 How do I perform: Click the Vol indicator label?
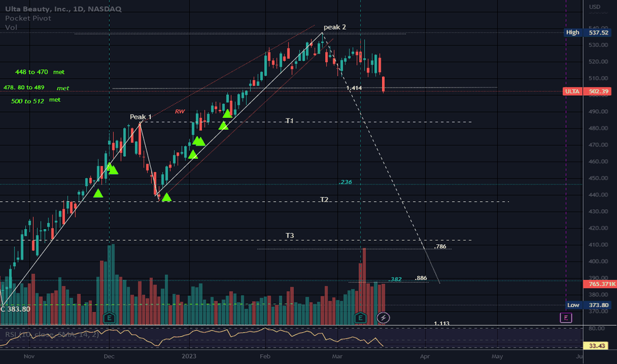click(11, 27)
